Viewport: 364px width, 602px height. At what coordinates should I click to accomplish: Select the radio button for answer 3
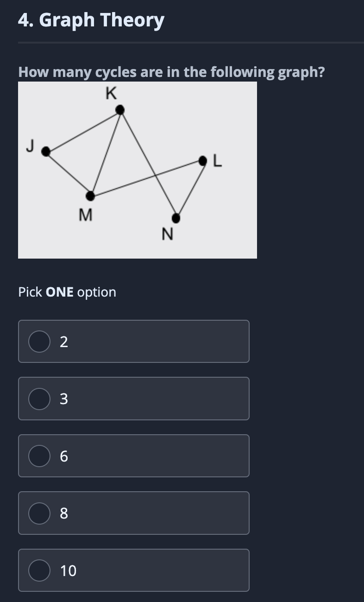tap(39, 399)
